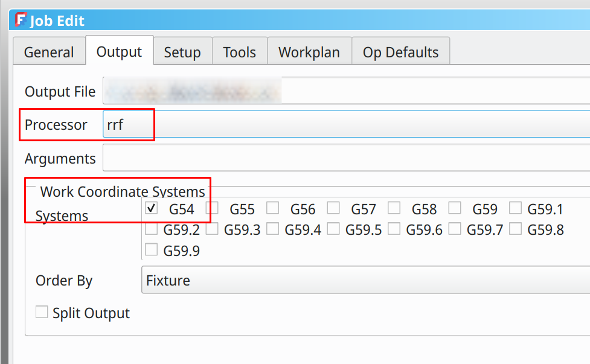Check the G58 checkbox
Viewport: 590px width, 364px height.
click(x=394, y=209)
